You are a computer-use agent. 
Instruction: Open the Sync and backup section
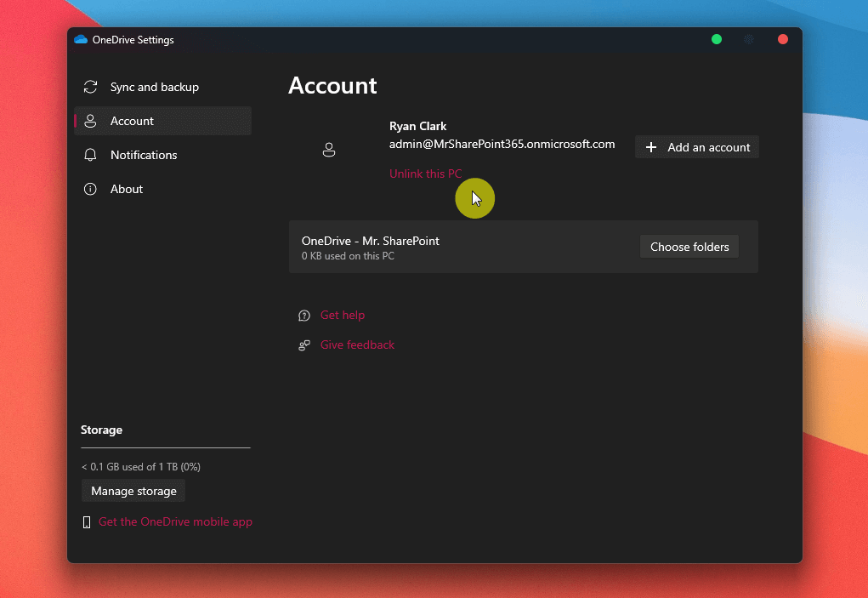(x=162, y=87)
